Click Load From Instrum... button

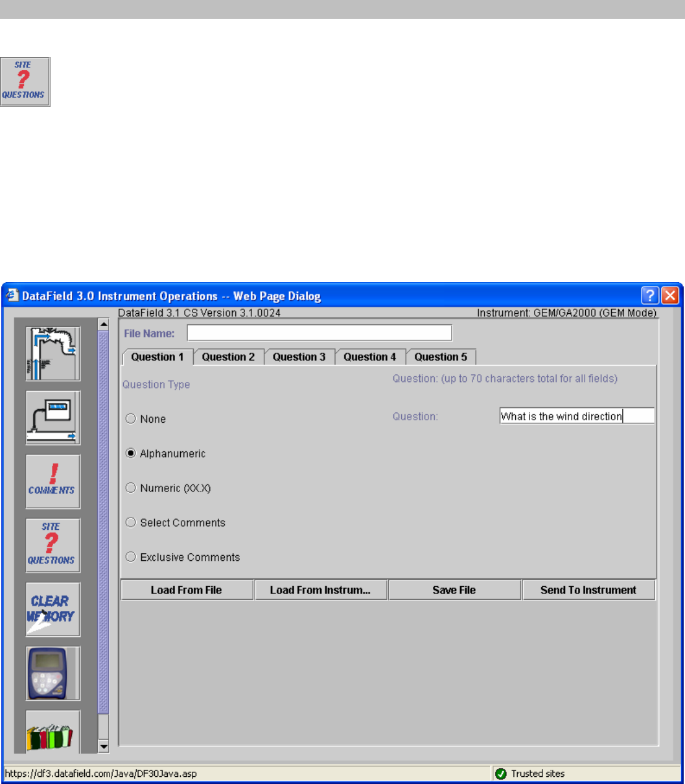[321, 590]
